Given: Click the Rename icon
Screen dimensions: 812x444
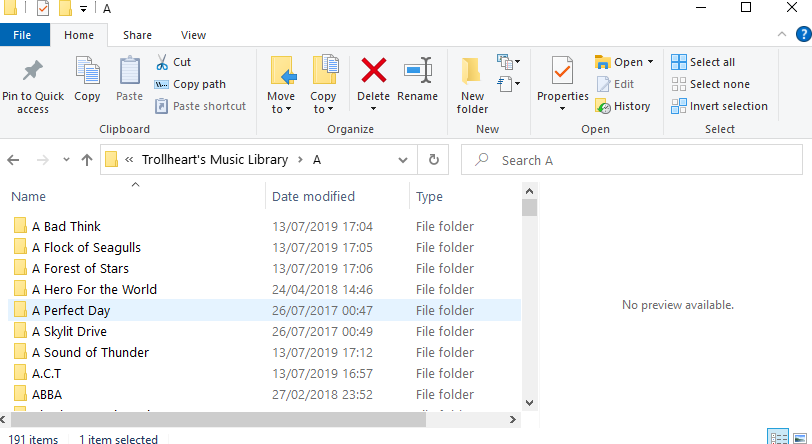Looking at the screenshot, I should pos(418,70).
